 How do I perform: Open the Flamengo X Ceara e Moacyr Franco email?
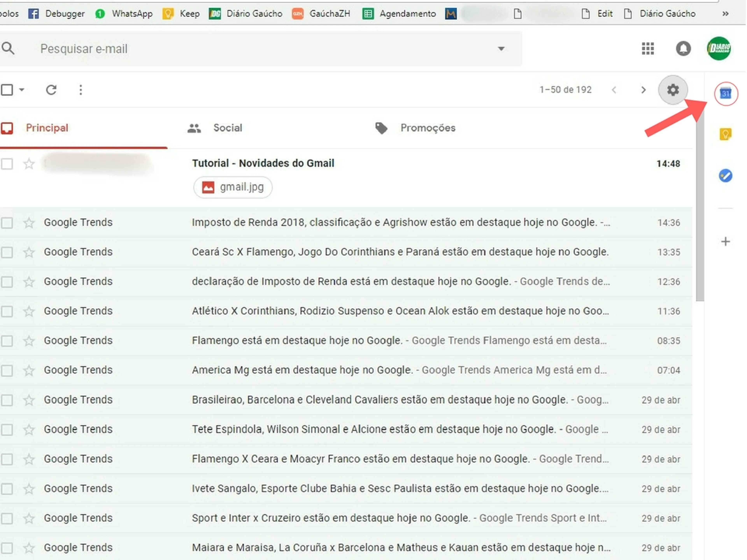[x=346, y=459]
